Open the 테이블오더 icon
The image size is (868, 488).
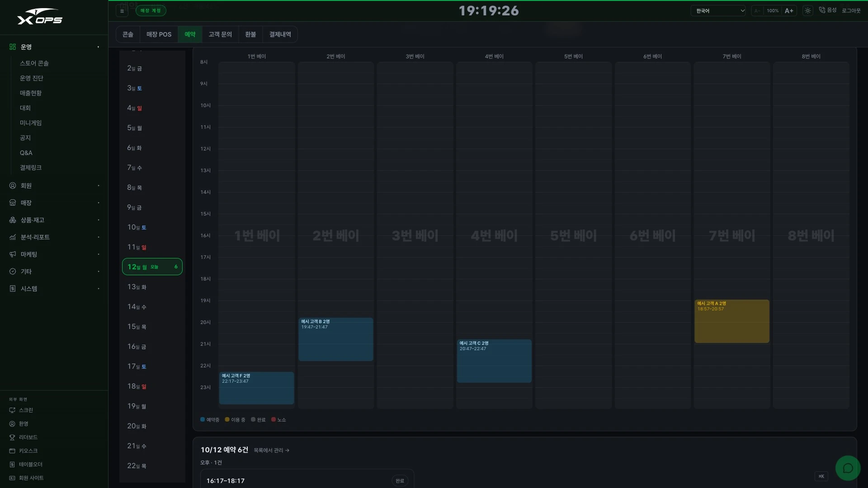(12, 465)
